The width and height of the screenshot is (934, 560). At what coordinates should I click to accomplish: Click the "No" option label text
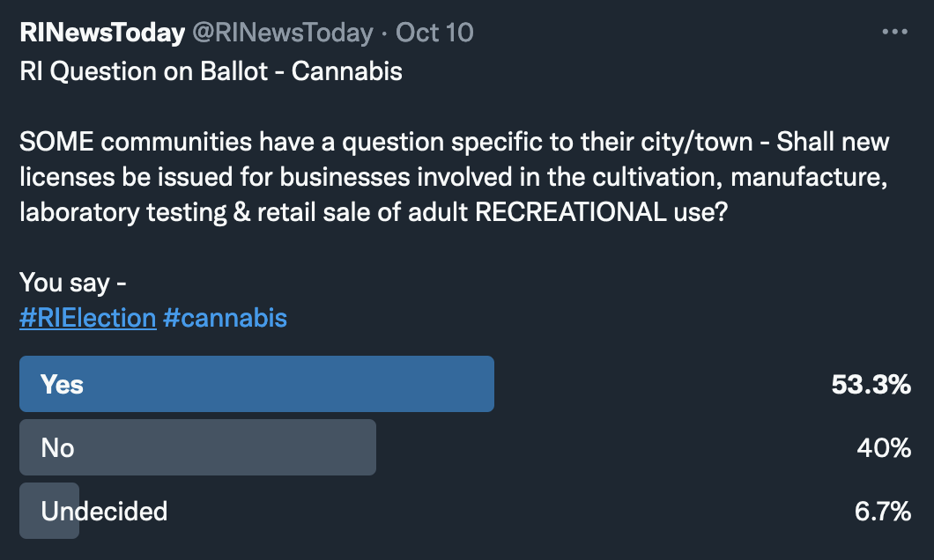[57, 448]
